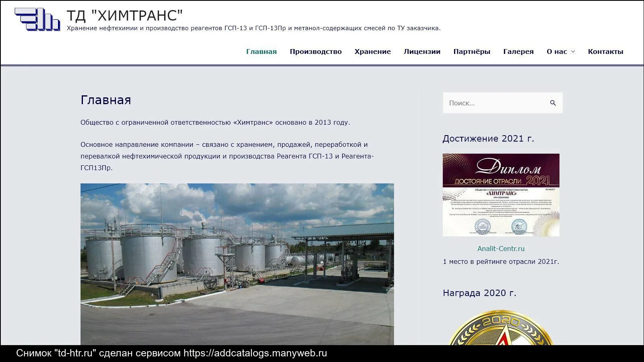View the Галерея page

pyautogui.click(x=518, y=51)
